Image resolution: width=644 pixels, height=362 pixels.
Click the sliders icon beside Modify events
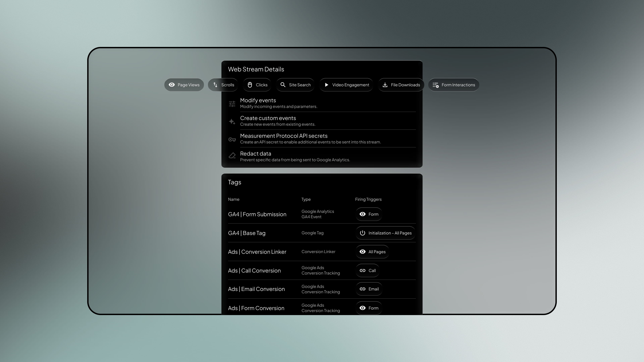click(232, 104)
